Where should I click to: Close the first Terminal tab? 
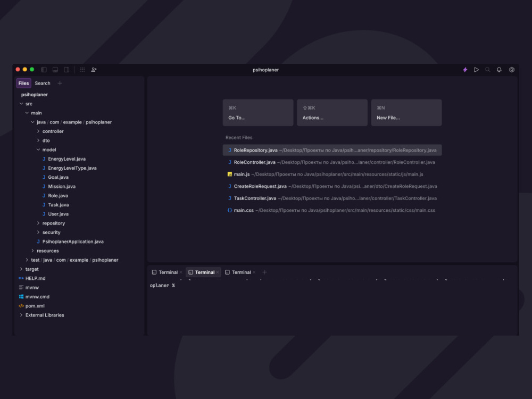point(181,272)
